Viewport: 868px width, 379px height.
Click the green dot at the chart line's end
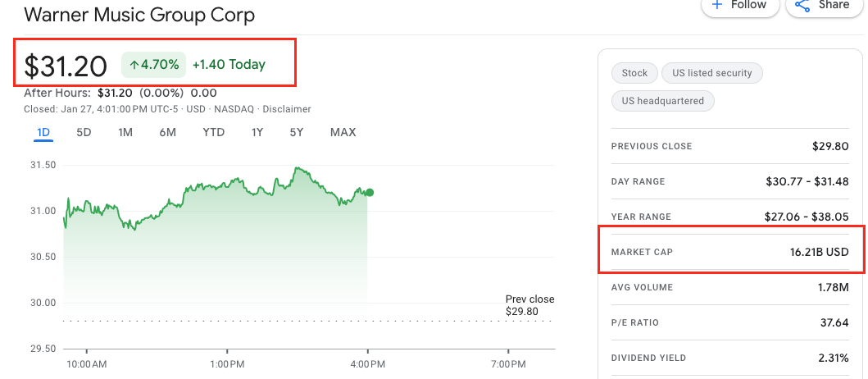click(x=370, y=193)
